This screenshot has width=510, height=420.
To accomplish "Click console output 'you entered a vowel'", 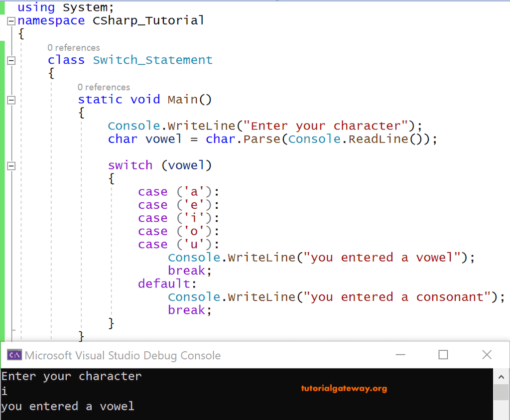I will coord(68,407).
